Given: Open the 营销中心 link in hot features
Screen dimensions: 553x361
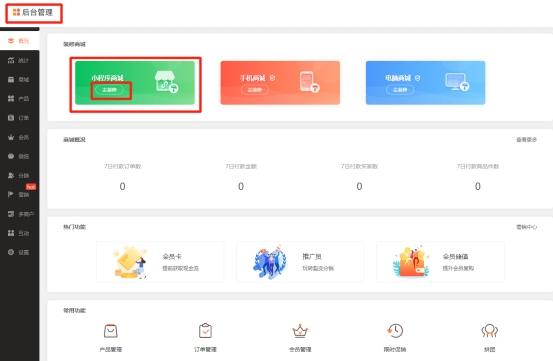Looking at the screenshot, I should pos(526,227).
